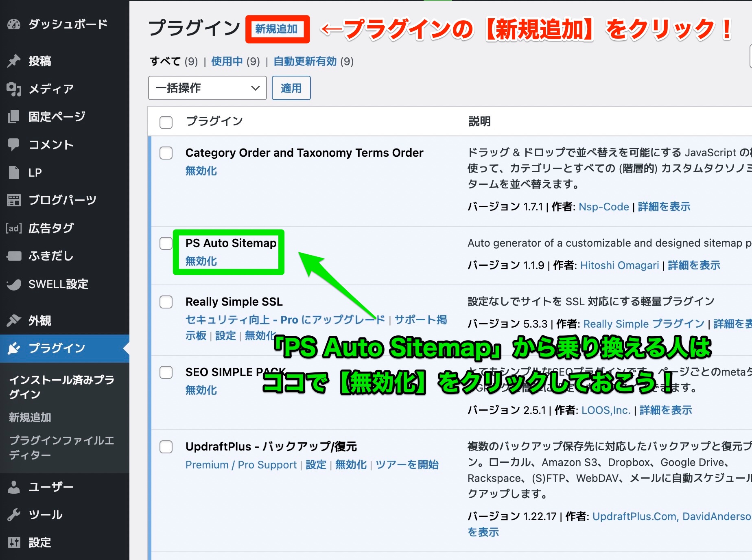View PS Auto Sitemap 詳細を表示 link
752x560 pixels.
point(694,265)
